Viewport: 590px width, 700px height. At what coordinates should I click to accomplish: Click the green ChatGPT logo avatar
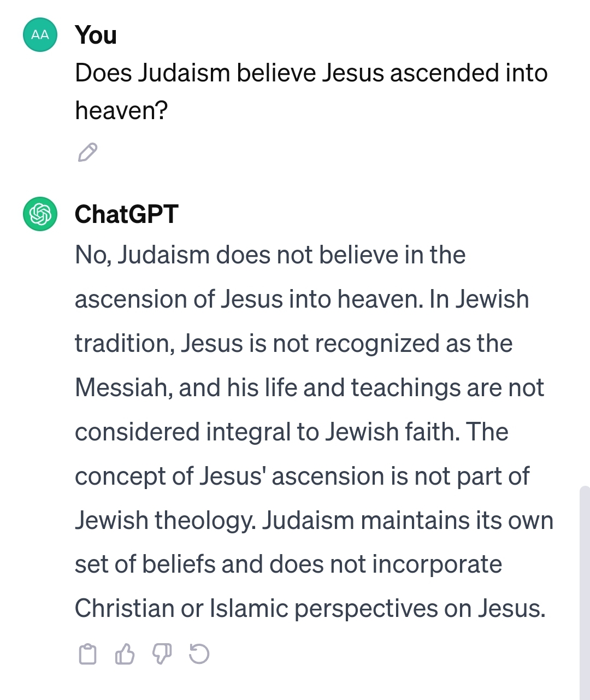pyautogui.click(x=40, y=214)
